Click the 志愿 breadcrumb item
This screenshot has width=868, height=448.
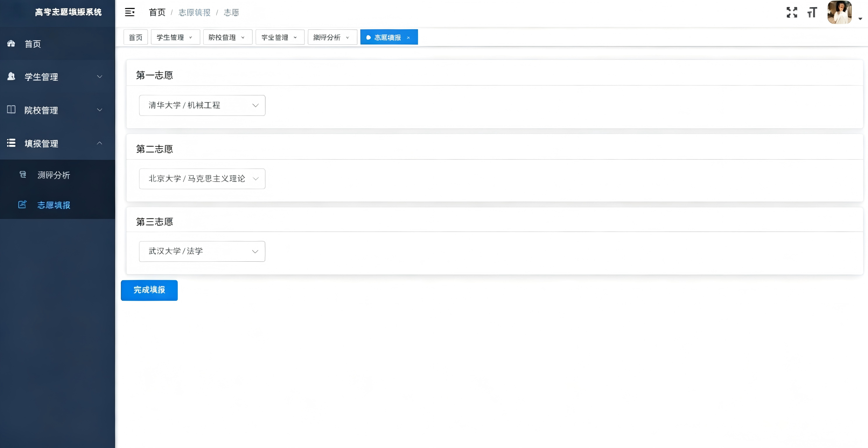(x=232, y=13)
